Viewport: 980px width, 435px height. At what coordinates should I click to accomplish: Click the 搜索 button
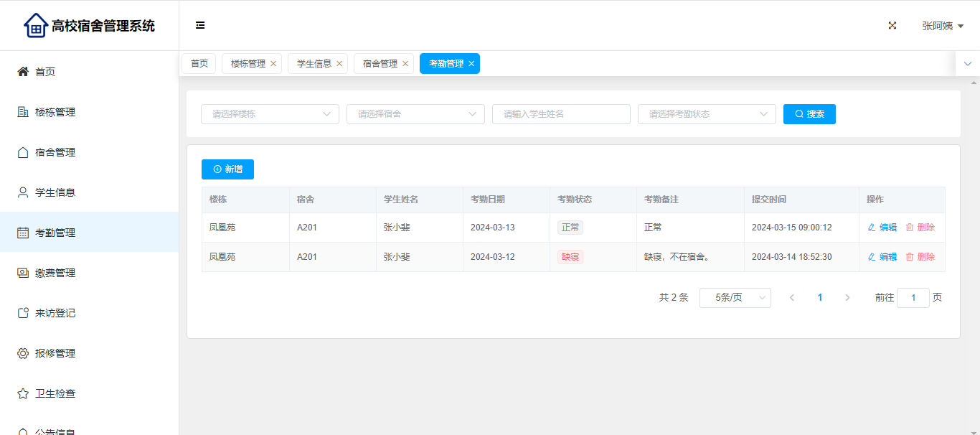pyautogui.click(x=809, y=114)
